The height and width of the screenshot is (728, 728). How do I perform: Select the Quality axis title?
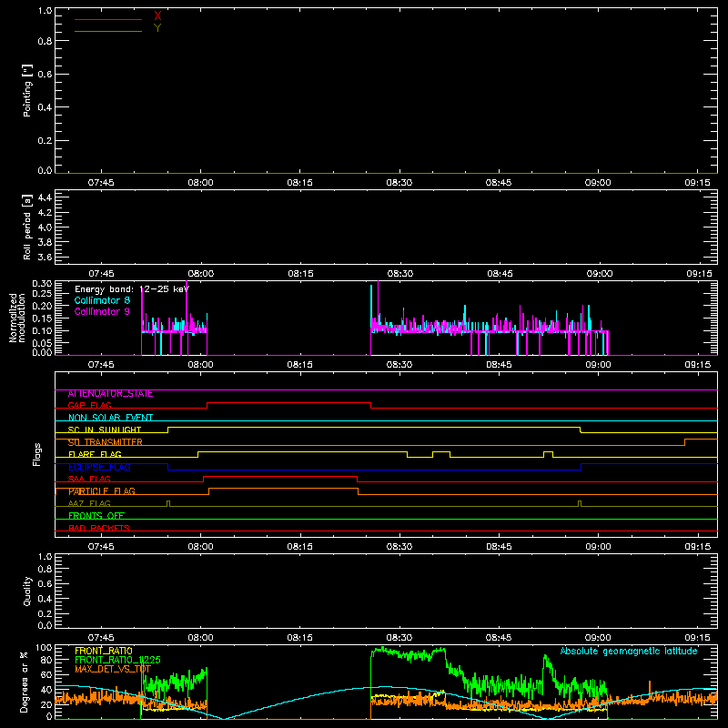(27, 591)
